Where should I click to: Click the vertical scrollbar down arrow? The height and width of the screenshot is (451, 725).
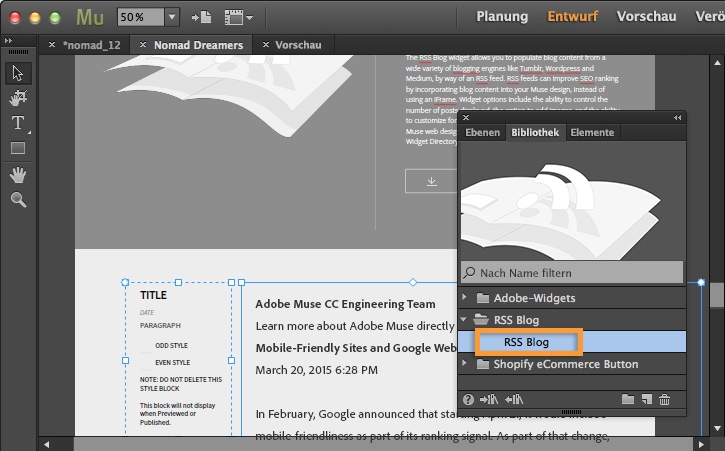[x=717, y=428]
